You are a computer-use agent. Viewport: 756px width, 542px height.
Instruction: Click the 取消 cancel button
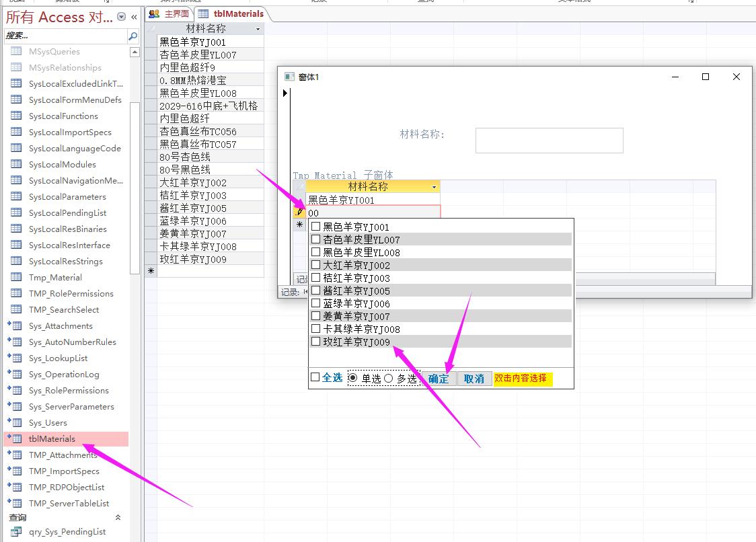(x=474, y=379)
